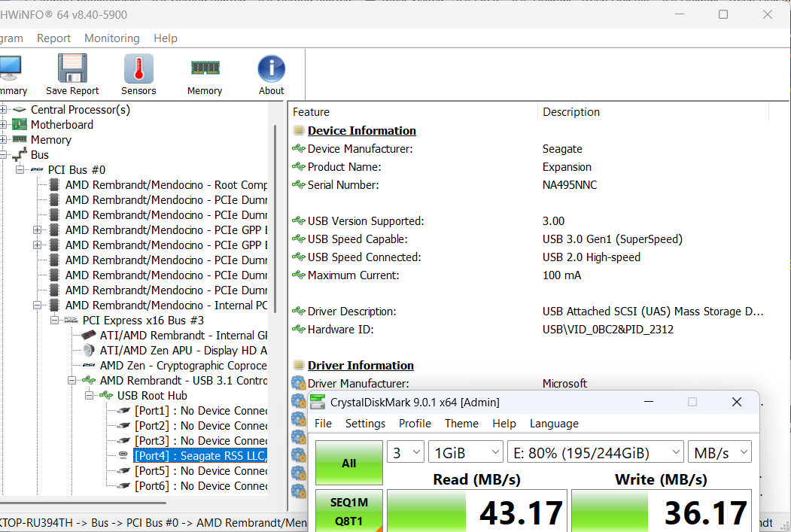Click the USB Root Hub entry

pyautogui.click(x=152, y=396)
